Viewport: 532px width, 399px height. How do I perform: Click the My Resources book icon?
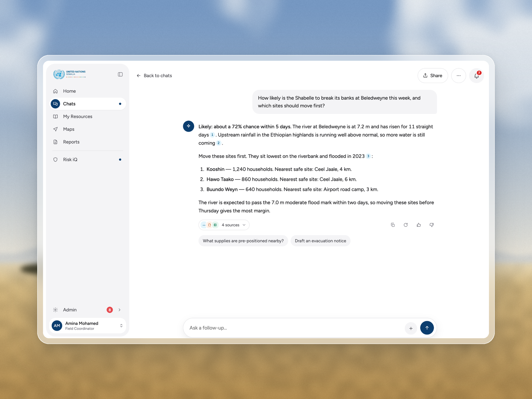(x=56, y=116)
